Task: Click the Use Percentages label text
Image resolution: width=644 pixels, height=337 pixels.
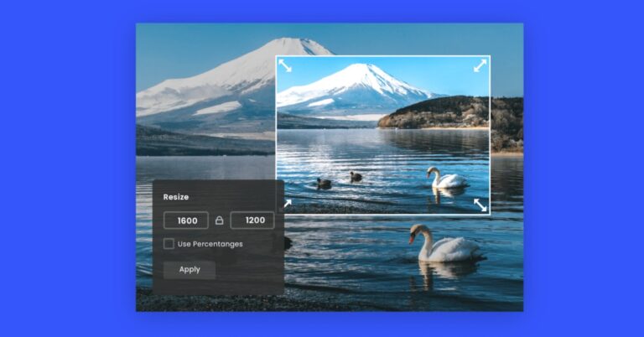Action: point(210,244)
